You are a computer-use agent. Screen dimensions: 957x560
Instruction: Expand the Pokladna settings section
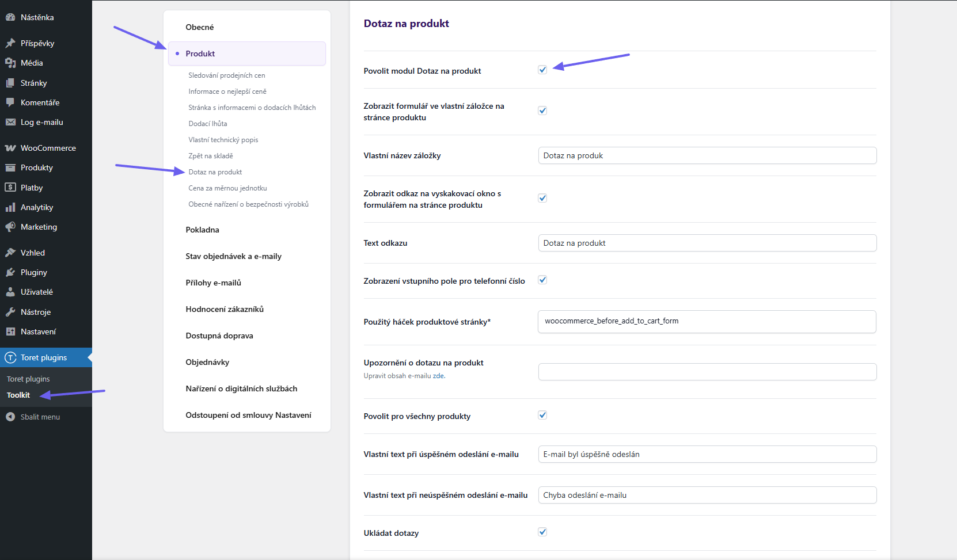[x=202, y=230]
